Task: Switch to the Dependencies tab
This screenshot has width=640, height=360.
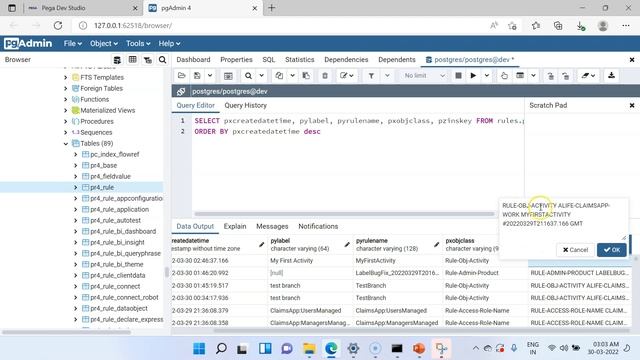Action: click(346, 60)
